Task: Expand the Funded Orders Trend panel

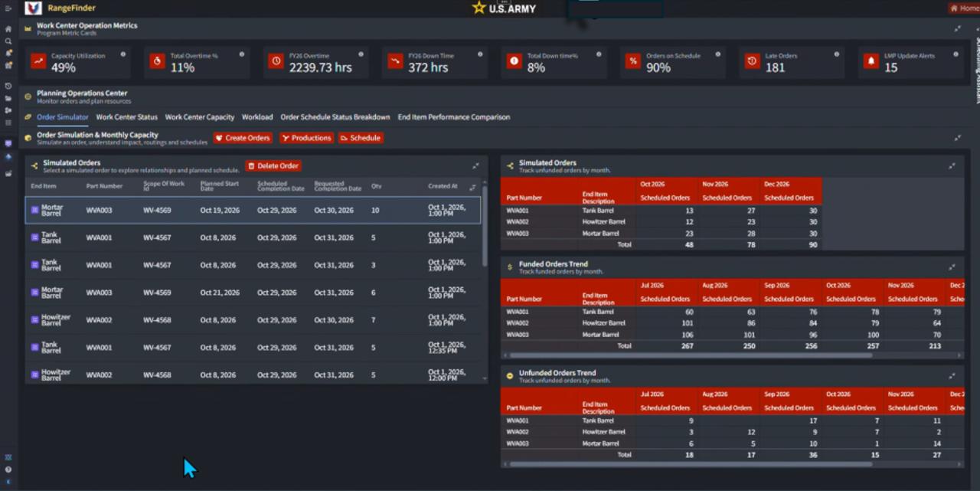Action: pyautogui.click(x=952, y=267)
